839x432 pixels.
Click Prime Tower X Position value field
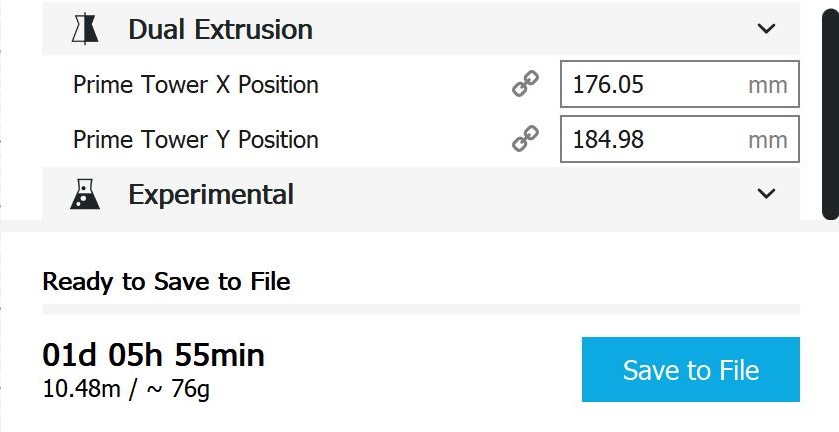[x=650, y=85]
